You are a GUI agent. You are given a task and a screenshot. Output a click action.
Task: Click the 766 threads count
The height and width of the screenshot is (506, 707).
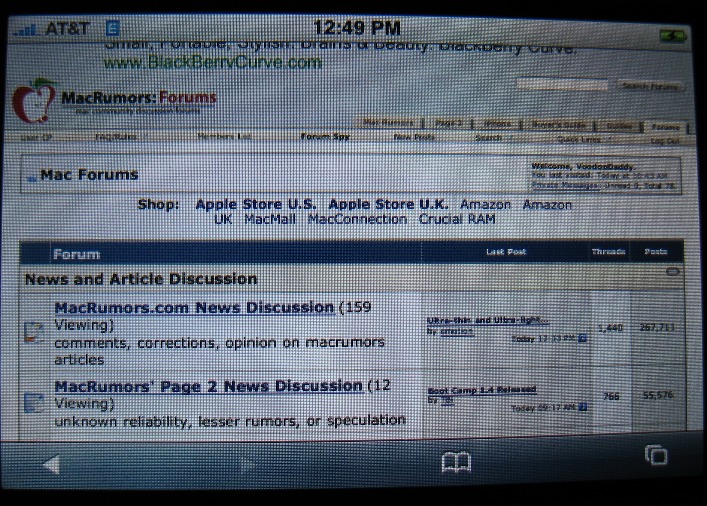[611, 396]
